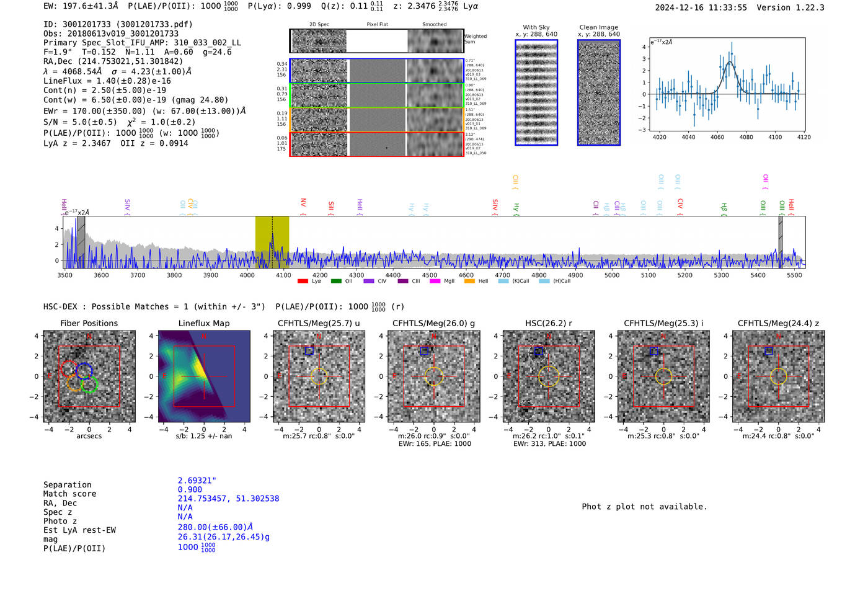868x591 pixels.
Task: View the CFHTLS u-band cutout
Action: tap(319, 376)
